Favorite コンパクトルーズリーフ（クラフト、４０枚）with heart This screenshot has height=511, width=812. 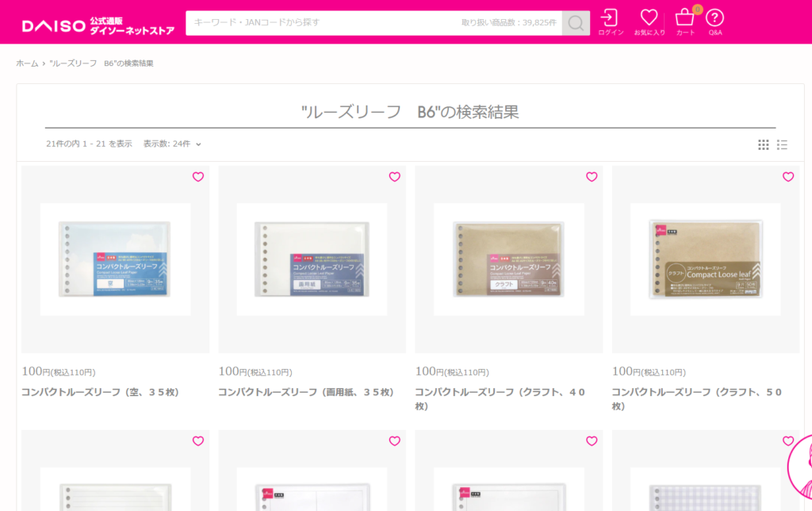[592, 177]
